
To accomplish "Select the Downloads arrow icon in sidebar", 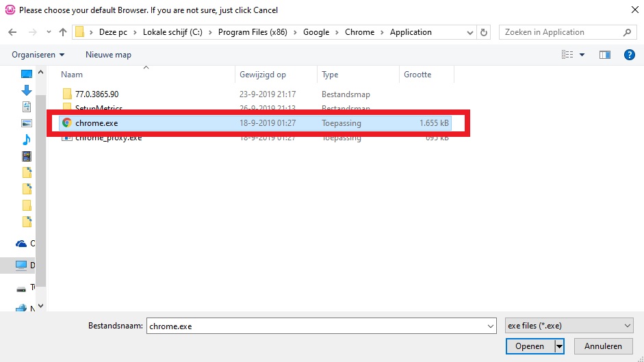I will (x=27, y=90).
